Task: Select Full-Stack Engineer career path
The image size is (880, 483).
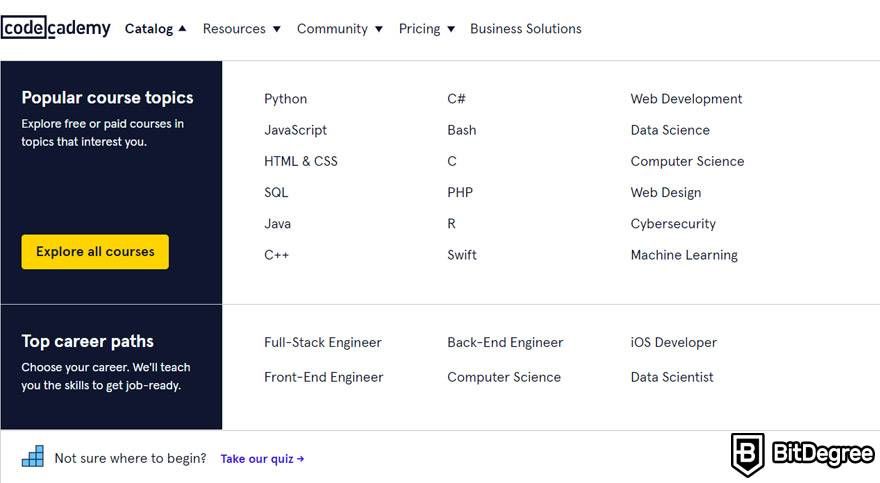Action: 323,342
